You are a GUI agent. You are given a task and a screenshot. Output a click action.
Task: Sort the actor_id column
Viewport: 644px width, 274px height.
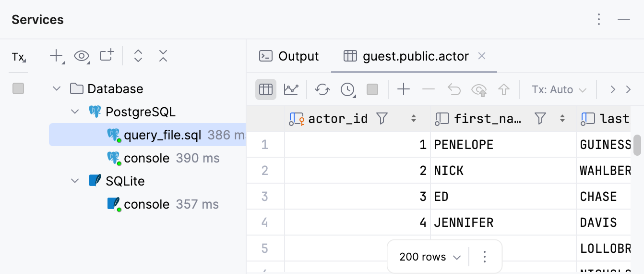click(413, 118)
